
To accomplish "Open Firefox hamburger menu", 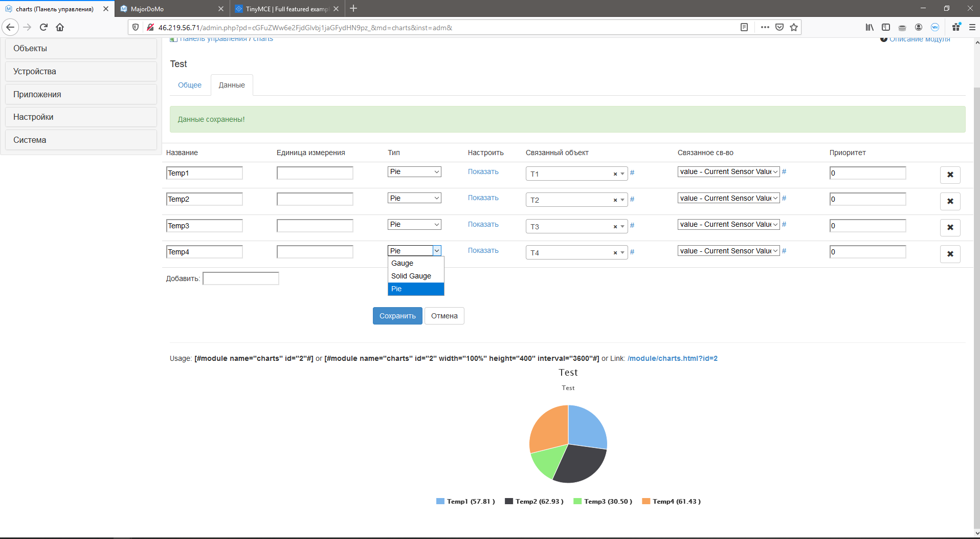I will pos(972,27).
